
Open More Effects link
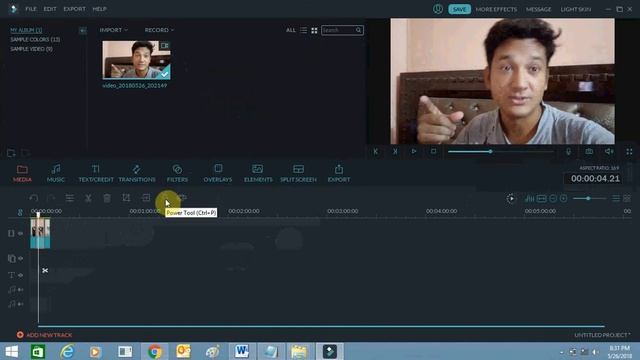(x=496, y=9)
